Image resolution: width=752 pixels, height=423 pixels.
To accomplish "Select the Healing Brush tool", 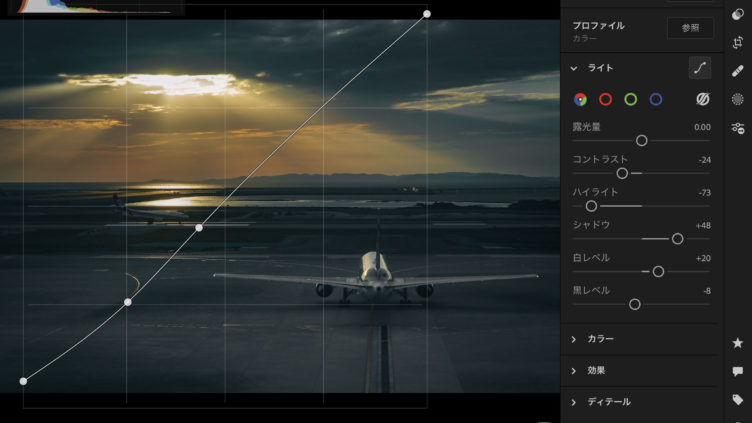I will pyautogui.click(x=738, y=70).
